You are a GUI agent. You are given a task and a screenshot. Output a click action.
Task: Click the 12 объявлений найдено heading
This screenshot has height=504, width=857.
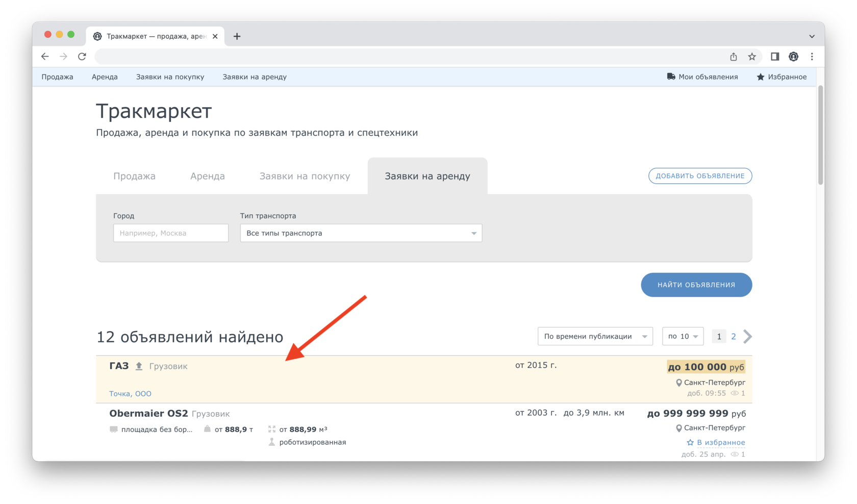point(190,337)
